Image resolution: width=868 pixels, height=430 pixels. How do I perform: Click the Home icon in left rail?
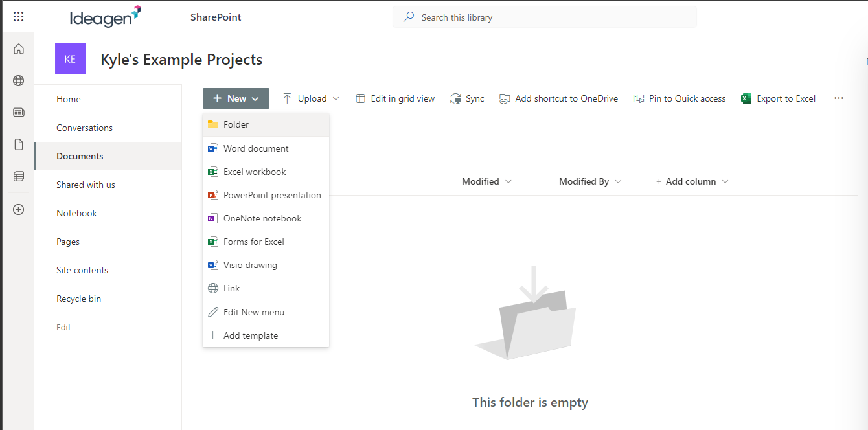(19, 49)
